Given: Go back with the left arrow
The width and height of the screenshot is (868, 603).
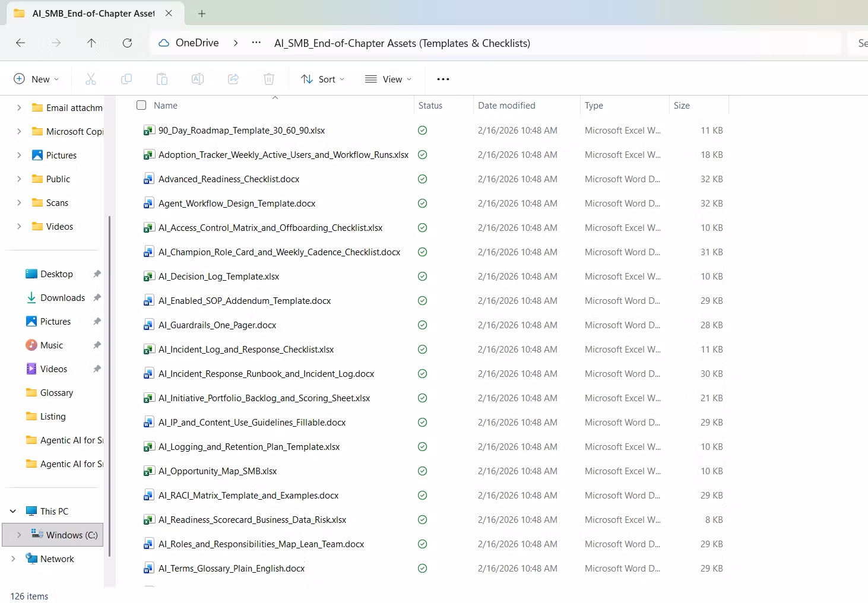Looking at the screenshot, I should tap(21, 43).
